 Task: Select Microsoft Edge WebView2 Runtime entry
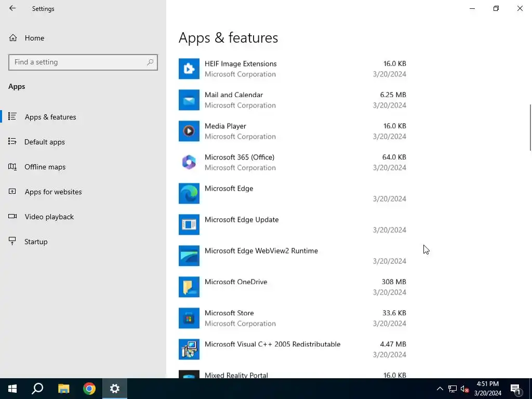pos(292,256)
